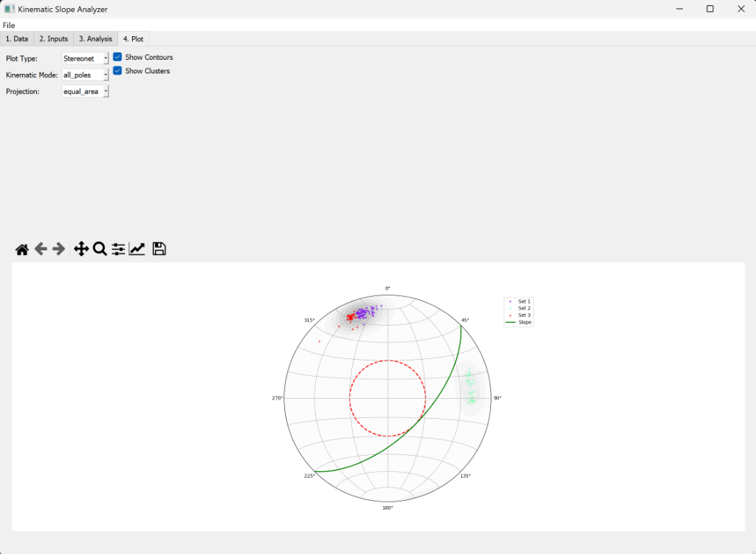
Task: Click the 0° label on stereonet
Action: tap(388, 288)
